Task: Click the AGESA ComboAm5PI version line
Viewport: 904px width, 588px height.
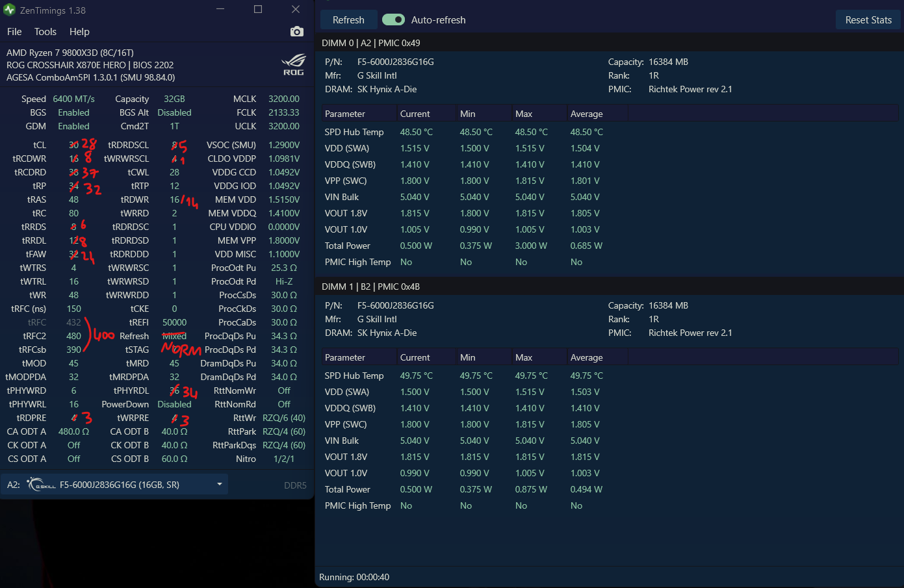Action: click(90, 77)
